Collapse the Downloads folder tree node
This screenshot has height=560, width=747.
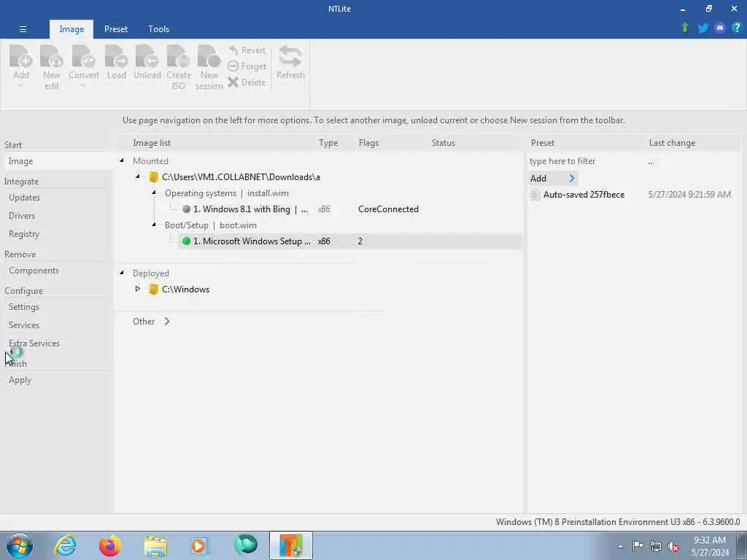pyautogui.click(x=138, y=176)
